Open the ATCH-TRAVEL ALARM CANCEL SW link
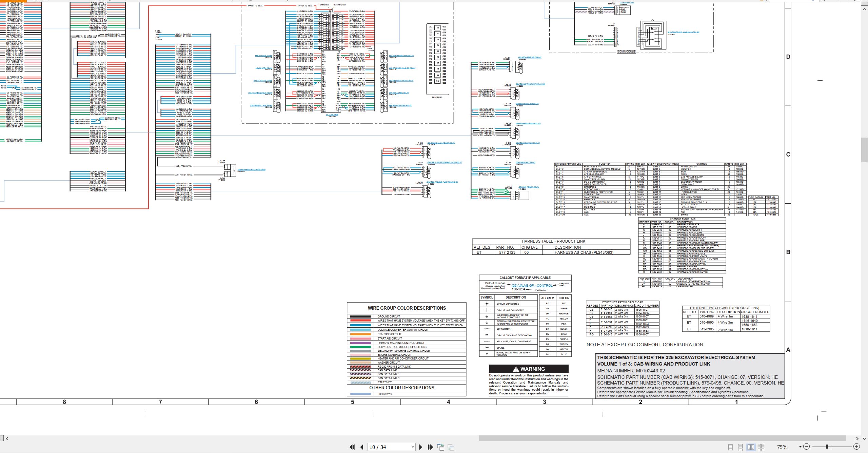This screenshot has height=453, width=868. (683, 32)
